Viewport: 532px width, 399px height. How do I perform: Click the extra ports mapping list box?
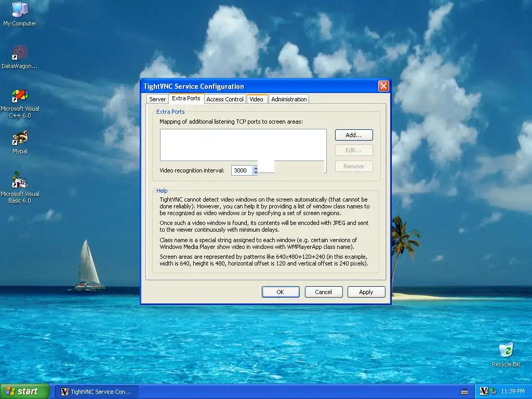tap(243, 145)
